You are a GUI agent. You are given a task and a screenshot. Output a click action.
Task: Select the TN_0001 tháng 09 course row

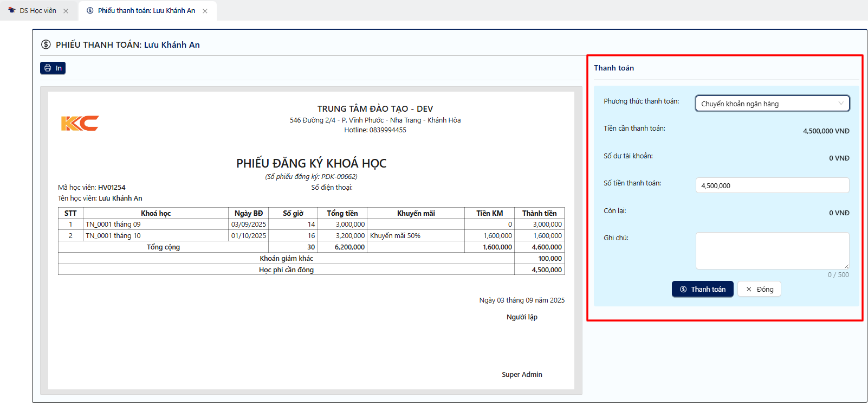point(113,225)
